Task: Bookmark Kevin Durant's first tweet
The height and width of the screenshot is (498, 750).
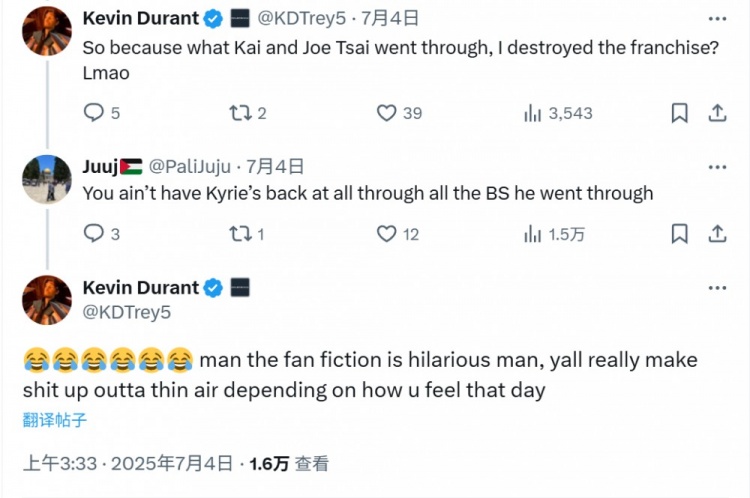Action: click(x=679, y=113)
